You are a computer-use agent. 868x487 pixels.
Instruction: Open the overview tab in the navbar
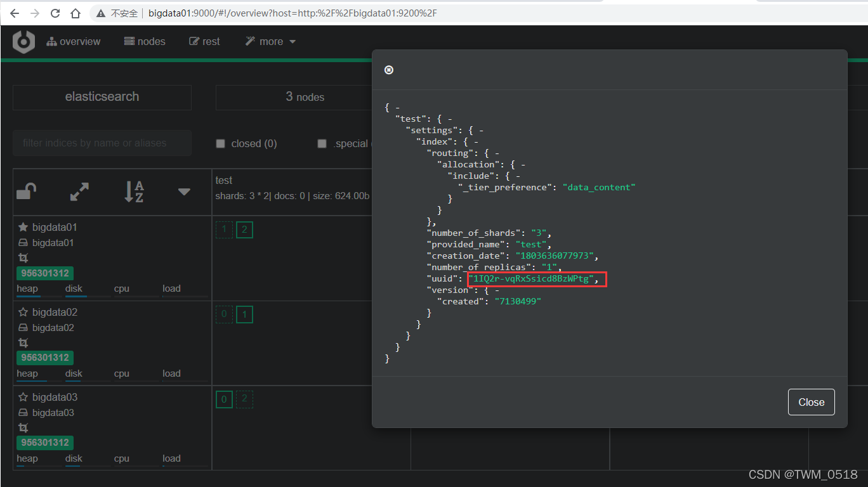coord(73,42)
